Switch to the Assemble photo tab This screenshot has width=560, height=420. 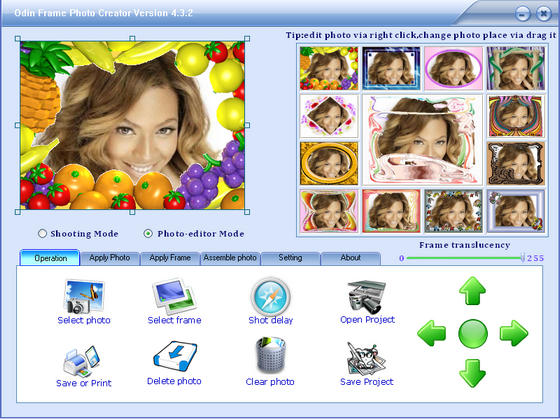click(230, 258)
